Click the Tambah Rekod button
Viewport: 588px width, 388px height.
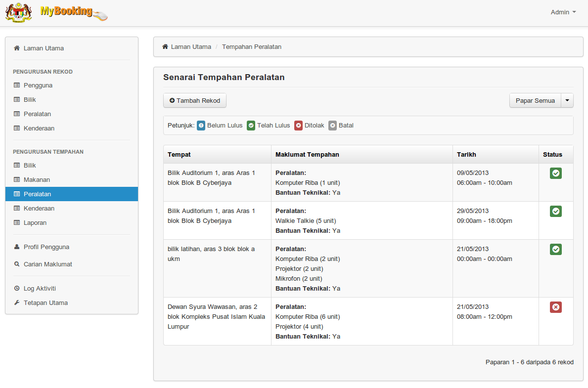point(195,100)
